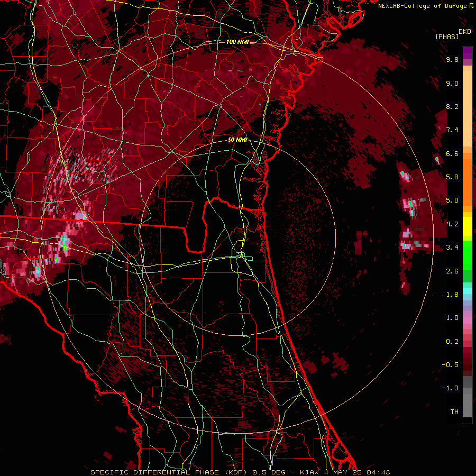Click the -0.5 scale value
The height and width of the screenshot is (476, 476).
pyautogui.click(x=450, y=365)
